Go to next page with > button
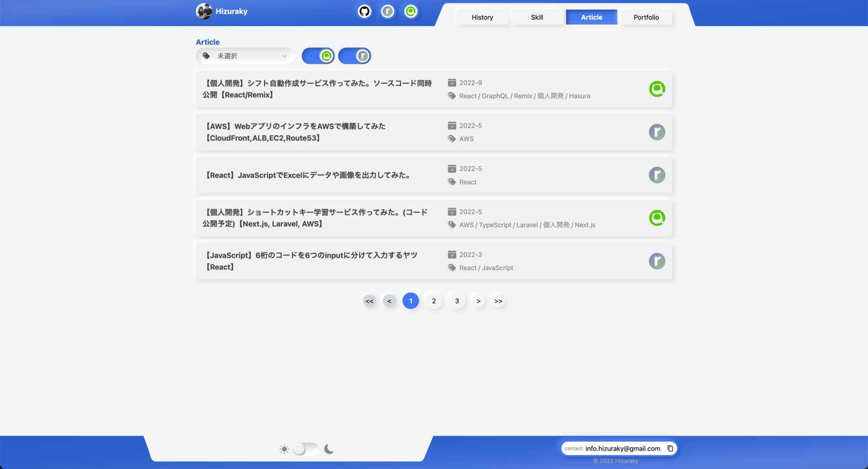Screen dimensions: 868x469 478,301
